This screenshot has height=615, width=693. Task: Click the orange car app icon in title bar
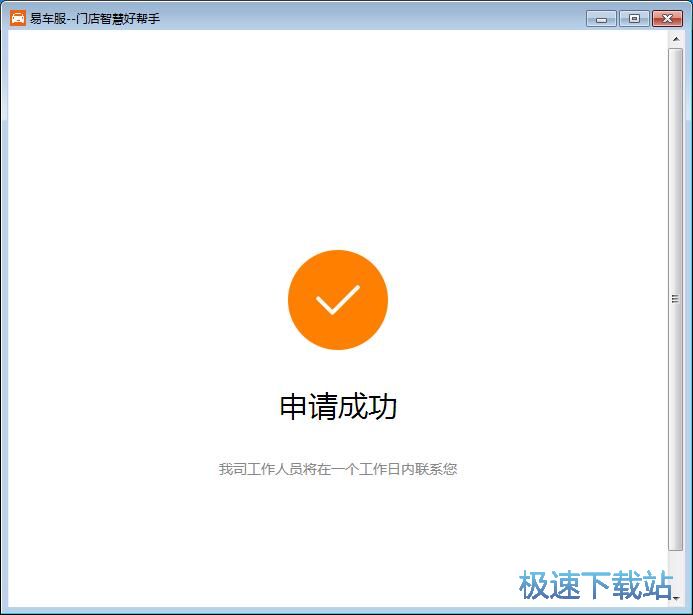(18, 18)
